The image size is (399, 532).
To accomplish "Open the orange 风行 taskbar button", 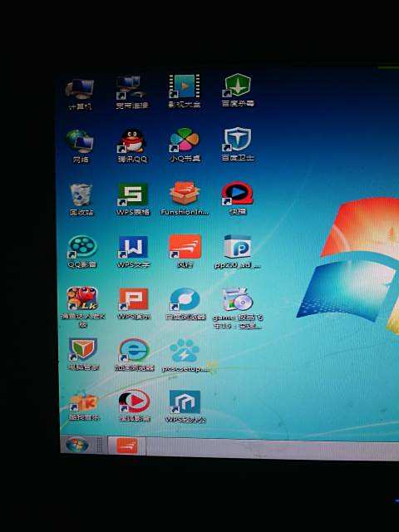I will point(127,446).
